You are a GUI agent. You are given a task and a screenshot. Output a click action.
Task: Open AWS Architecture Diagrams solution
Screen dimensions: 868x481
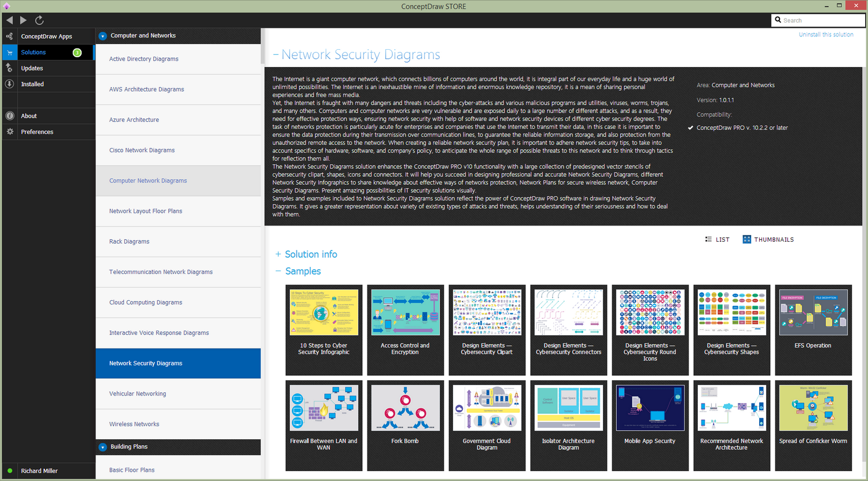tap(178, 90)
